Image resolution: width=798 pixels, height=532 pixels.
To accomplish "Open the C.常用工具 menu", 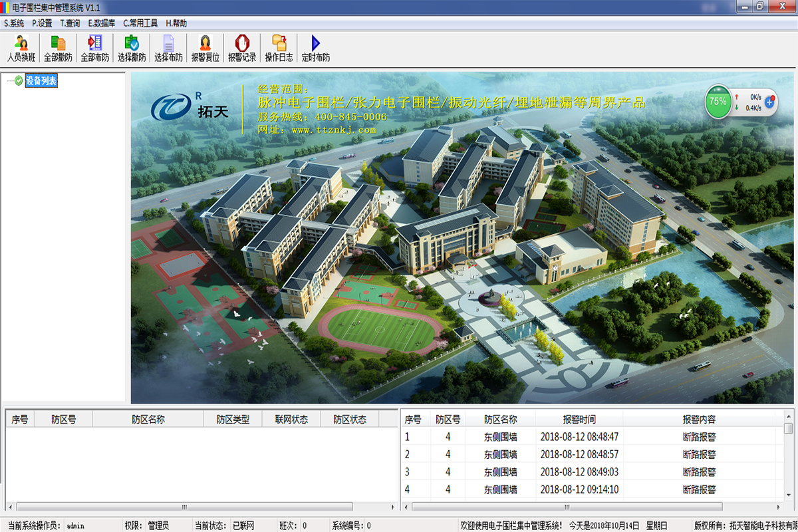I will (140, 23).
